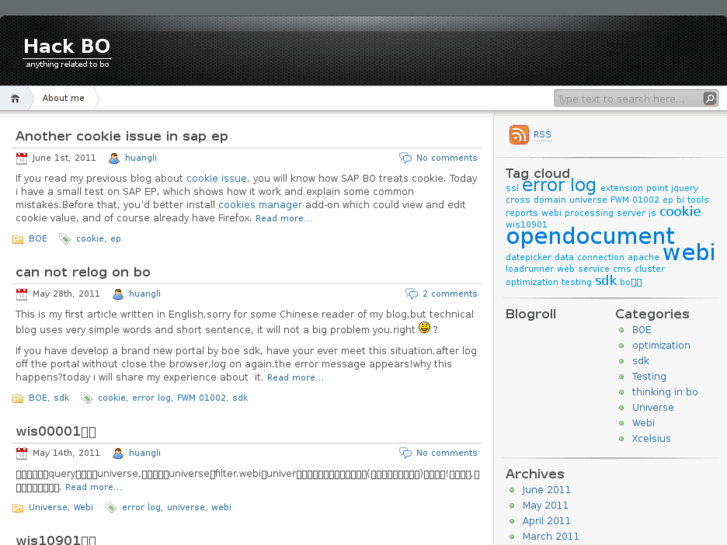Click tag icon beside cookie, ep tags
Image resolution: width=727 pixels, height=545 pixels.
pos(65,239)
